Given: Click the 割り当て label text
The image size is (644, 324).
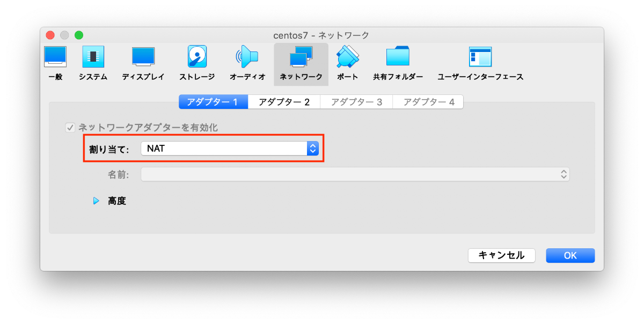Looking at the screenshot, I should (109, 149).
